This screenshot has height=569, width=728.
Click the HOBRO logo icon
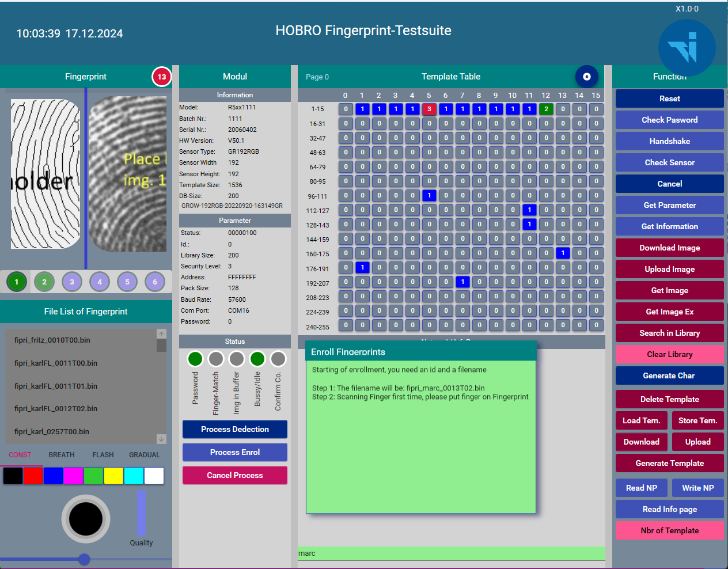pyautogui.click(x=687, y=48)
